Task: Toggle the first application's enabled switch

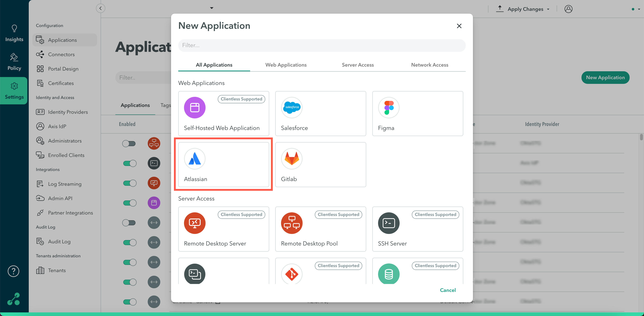Action: (x=129, y=143)
